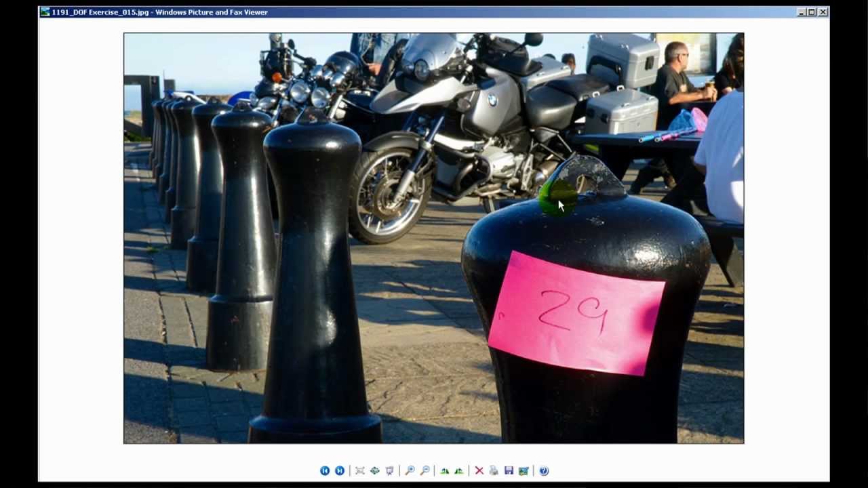Open the image for editing
This screenshot has height=488, width=868.
tap(524, 470)
